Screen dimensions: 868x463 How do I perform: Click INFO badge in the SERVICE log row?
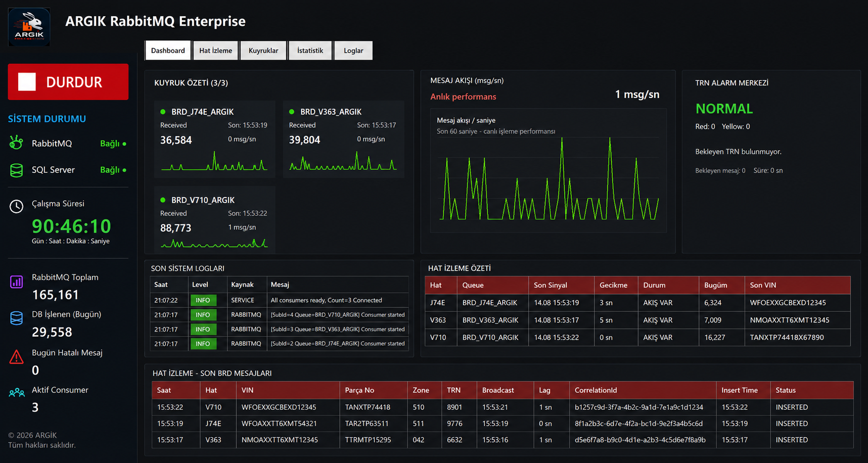click(x=203, y=300)
